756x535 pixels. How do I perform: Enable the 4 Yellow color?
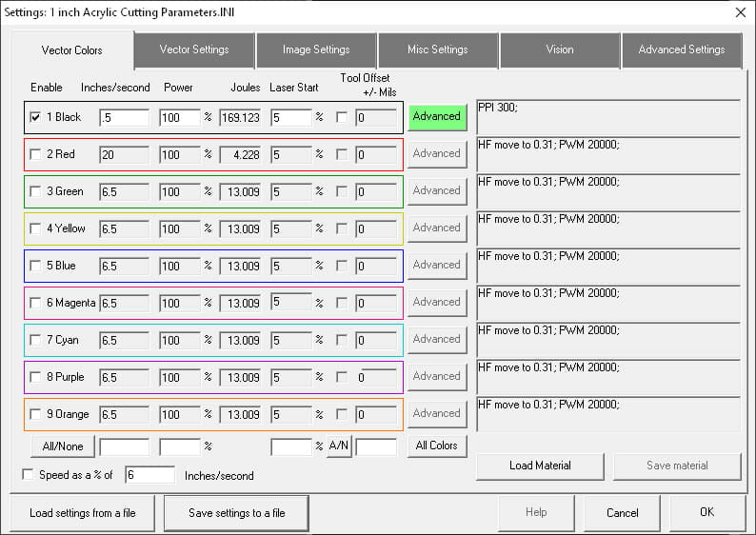click(35, 228)
